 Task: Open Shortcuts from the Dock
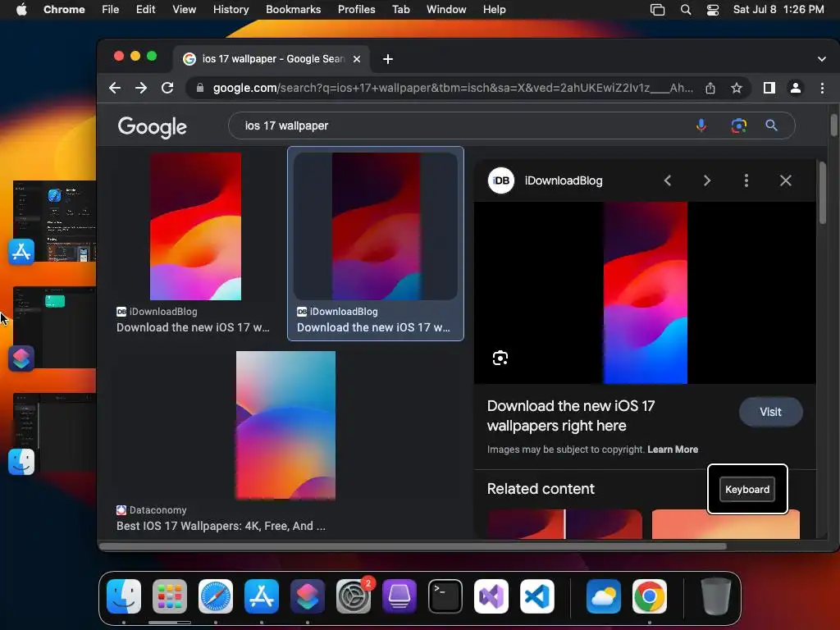(308, 596)
